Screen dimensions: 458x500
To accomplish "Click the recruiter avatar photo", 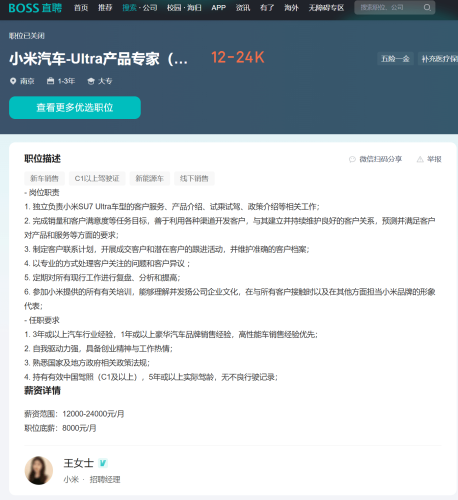I will coord(39,470).
